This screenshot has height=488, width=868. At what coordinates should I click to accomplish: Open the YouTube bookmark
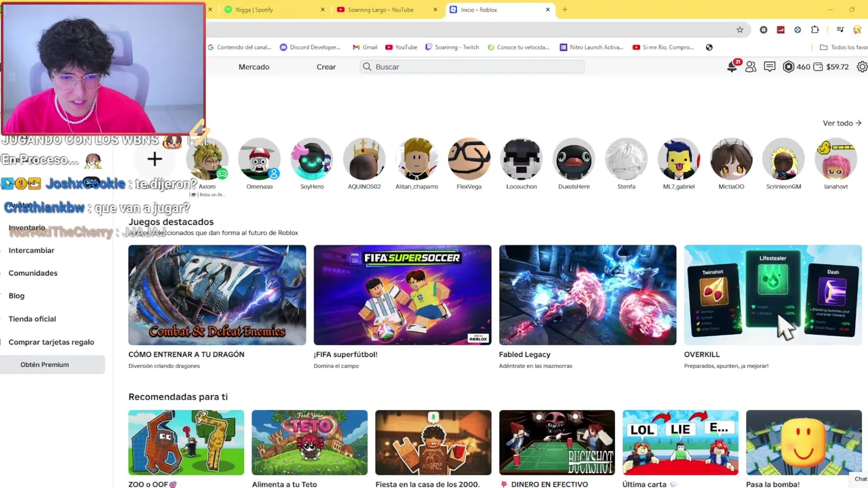coord(401,47)
